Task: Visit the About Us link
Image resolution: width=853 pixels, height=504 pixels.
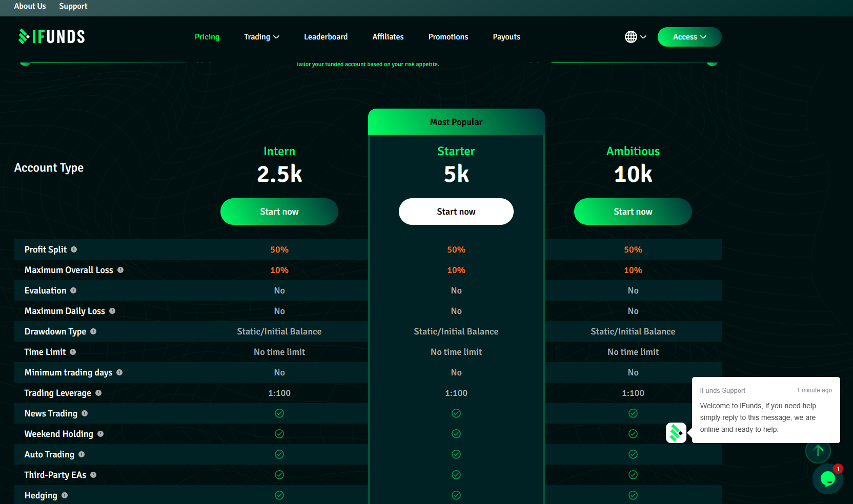Action: click(30, 6)
